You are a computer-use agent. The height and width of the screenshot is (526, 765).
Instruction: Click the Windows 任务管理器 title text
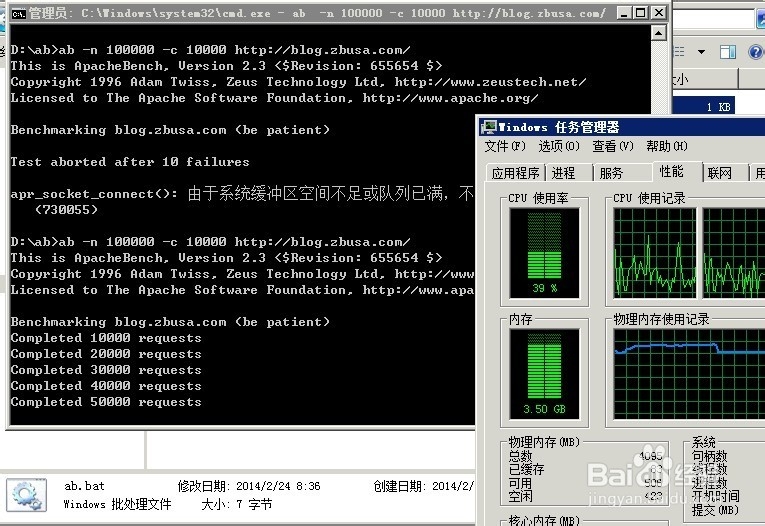pos(559,127)
